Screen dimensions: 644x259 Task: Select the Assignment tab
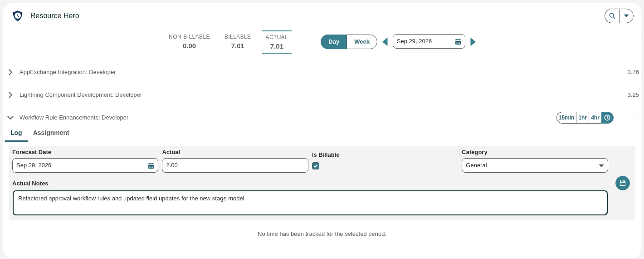click(51, 133)
